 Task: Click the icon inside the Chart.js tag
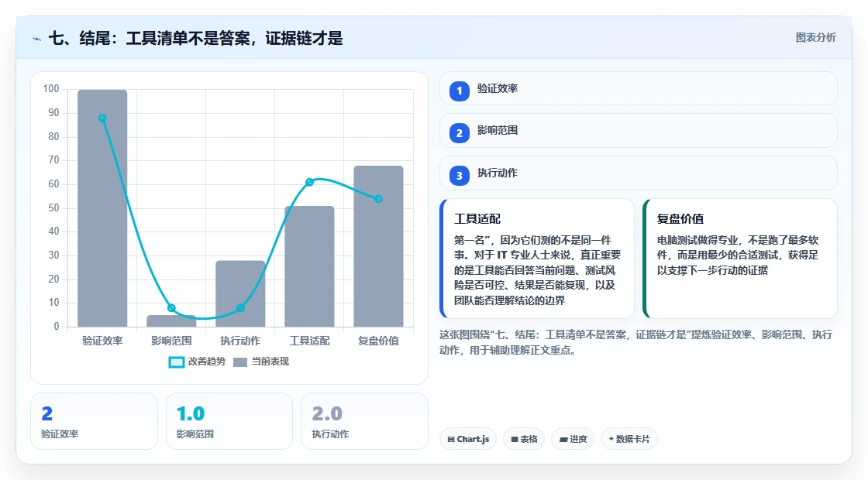tap(451, 440)
